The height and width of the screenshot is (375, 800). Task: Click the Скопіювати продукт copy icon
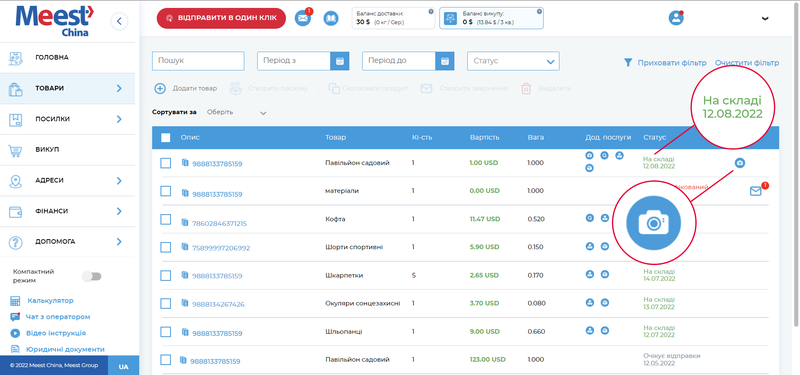pos(334,88)
